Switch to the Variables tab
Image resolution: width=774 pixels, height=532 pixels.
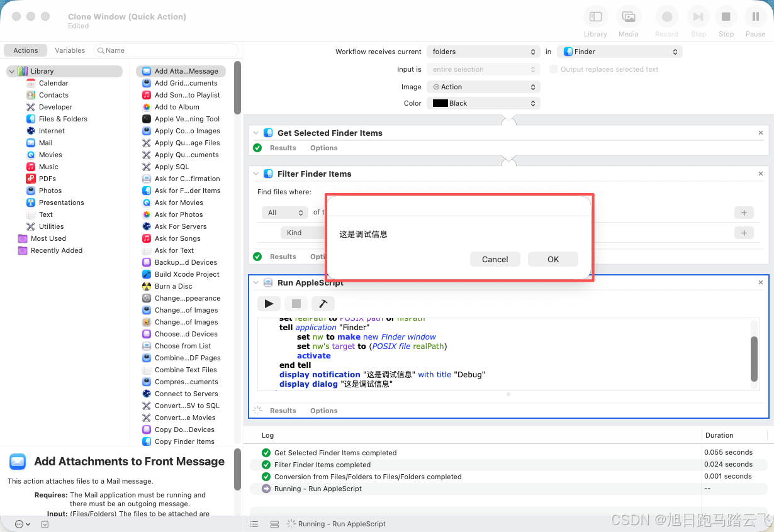(x=70, y=50)
